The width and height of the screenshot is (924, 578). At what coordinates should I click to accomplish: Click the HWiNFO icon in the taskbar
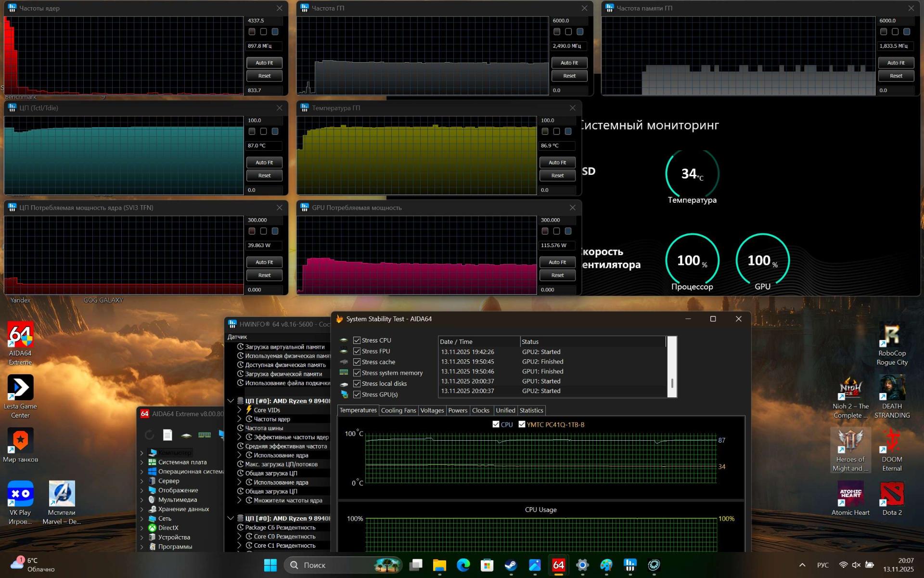coord(630,565)
